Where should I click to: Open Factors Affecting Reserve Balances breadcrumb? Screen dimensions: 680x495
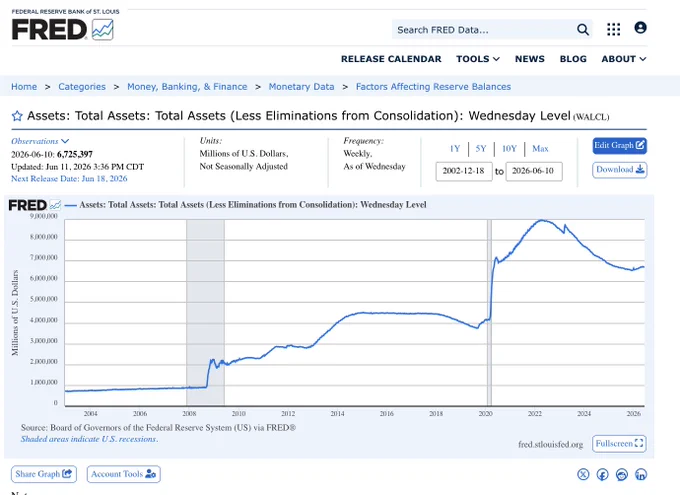tap(433, 87)
